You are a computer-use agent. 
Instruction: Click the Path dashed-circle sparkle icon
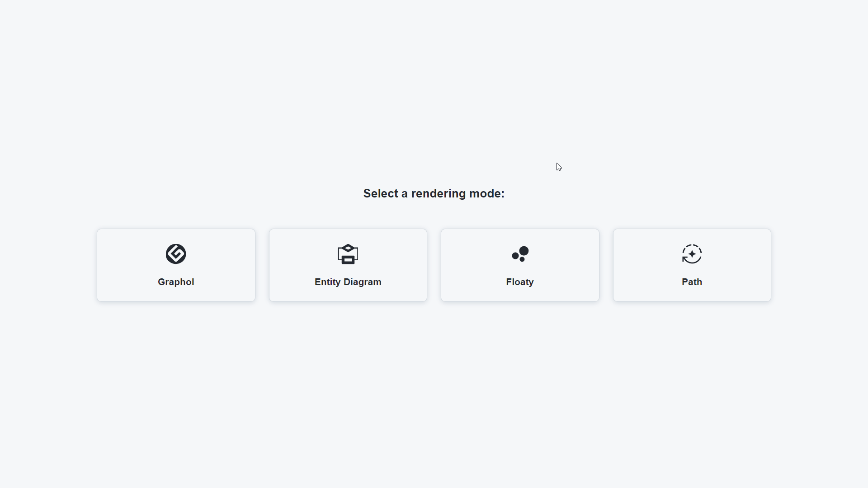[692, 254]
